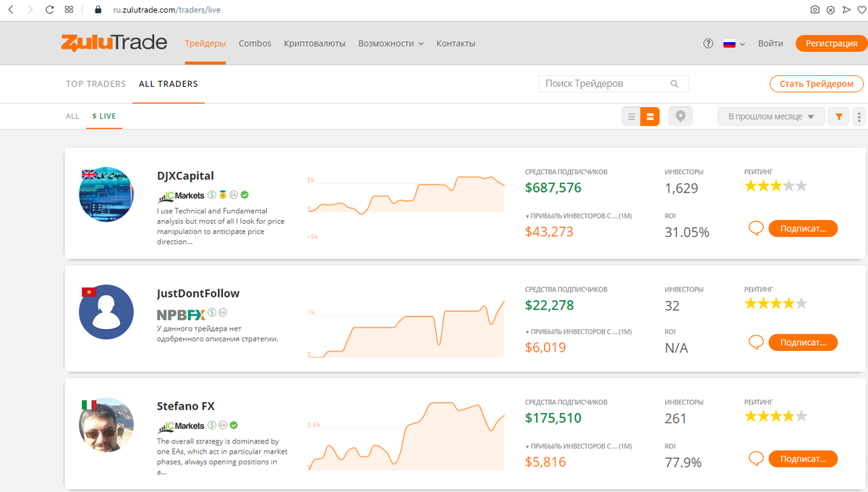The height and width of the screenshot is (492, 868).
Task: Open the browser speed dial grid icon
Action: tap(69, 10)
